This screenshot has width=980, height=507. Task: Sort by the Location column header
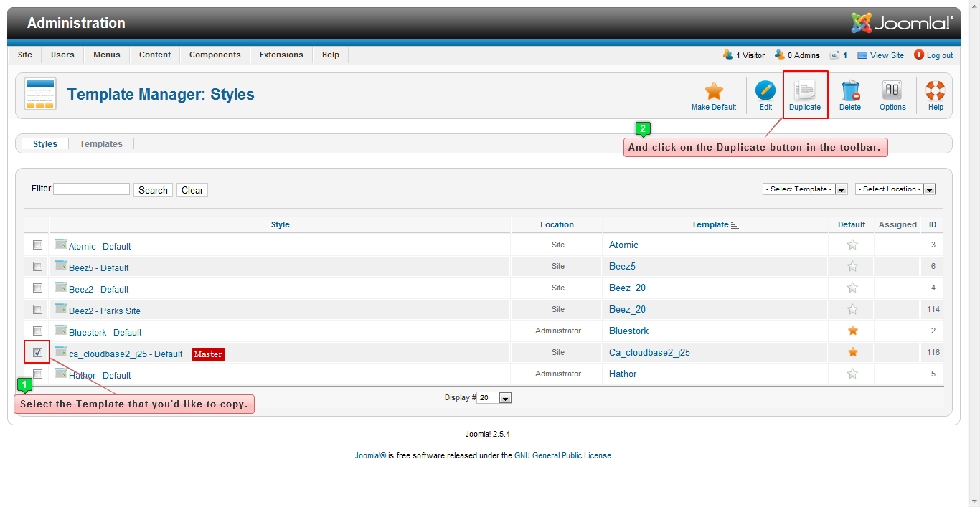pos(557,224)
